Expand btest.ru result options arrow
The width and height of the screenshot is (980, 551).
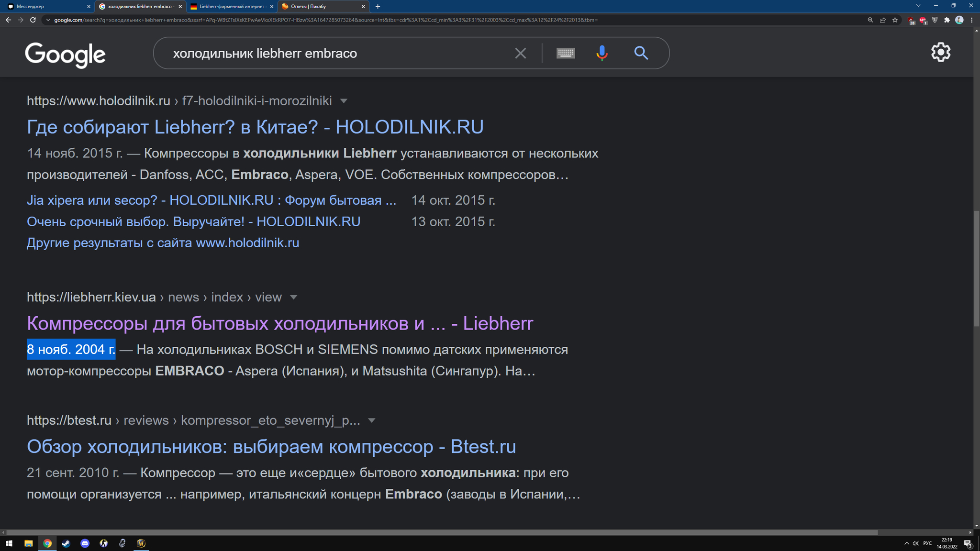pyautogui.click(x=371, y=420)
